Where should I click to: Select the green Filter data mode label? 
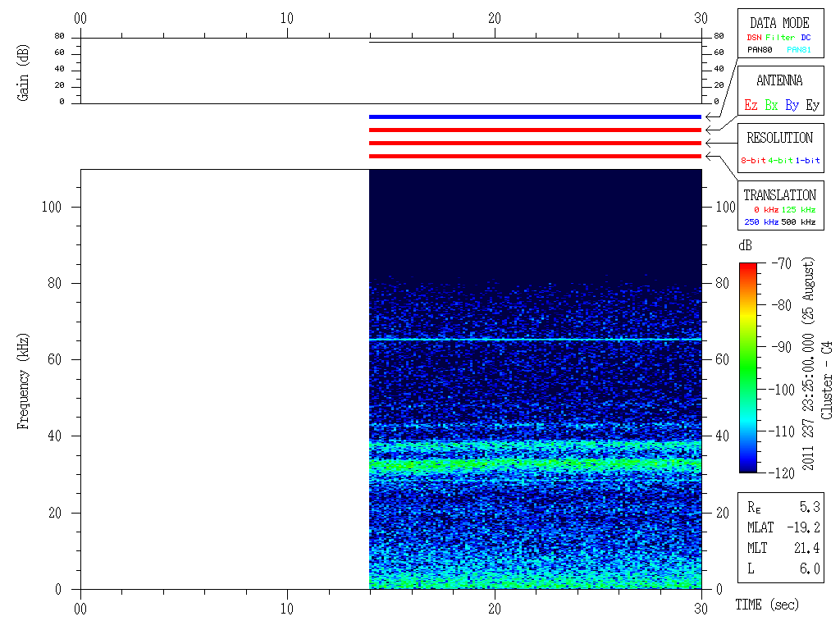780,38
